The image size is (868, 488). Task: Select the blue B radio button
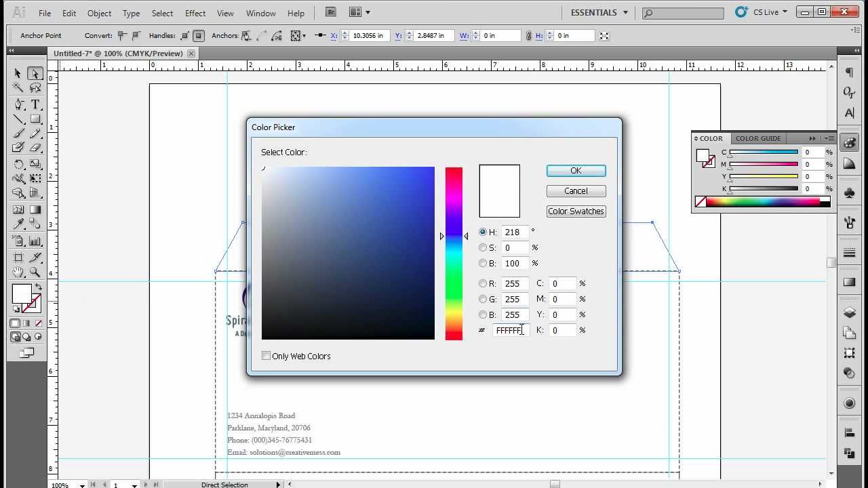(483, 314)
